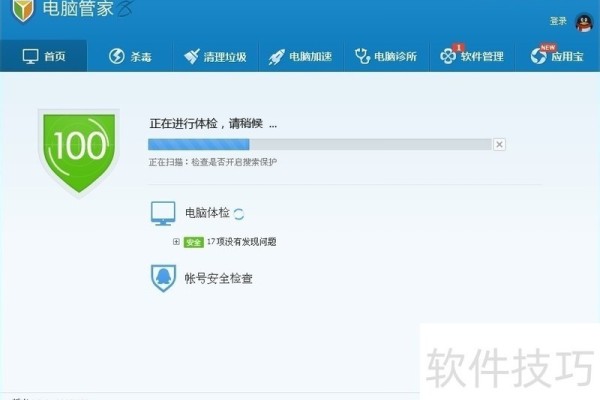The height and width of the screenshot is (400, 600).
Task: Open the 首页 home tab
Action: 44,56
